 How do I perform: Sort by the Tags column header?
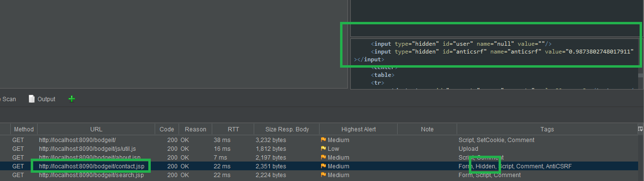(x=547, y=129)
